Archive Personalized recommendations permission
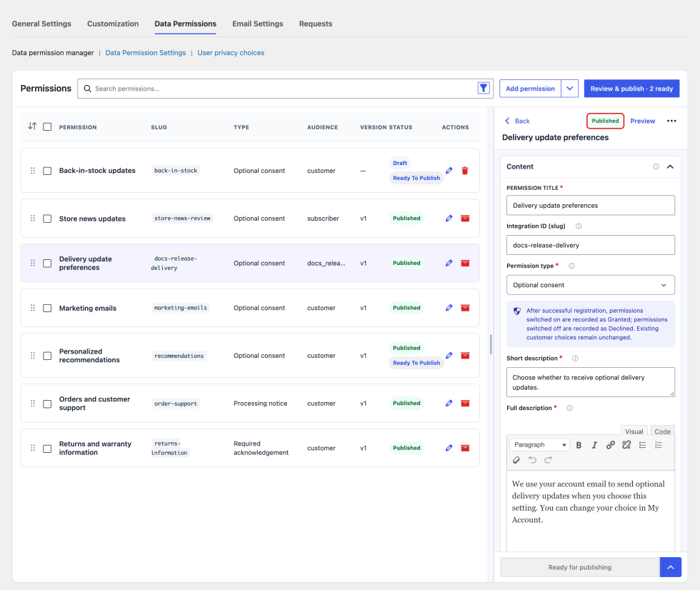The width and height of the screenshot is (700, 590). point(465,355)
